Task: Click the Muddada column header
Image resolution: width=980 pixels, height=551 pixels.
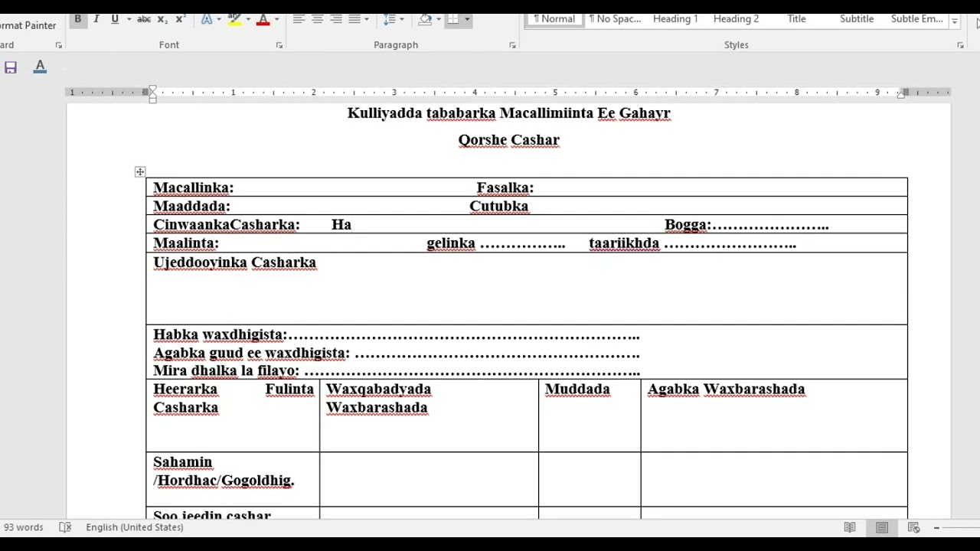Action: pos(577,389)
